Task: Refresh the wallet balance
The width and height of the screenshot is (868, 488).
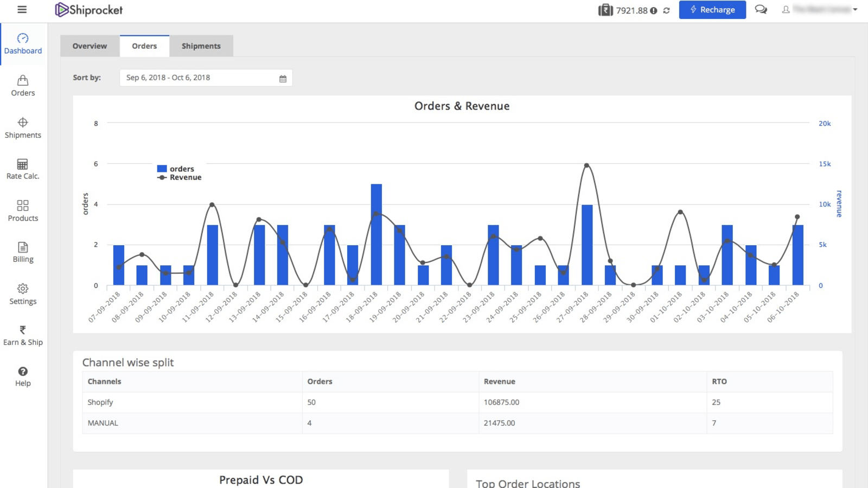Action: click(x=666, y=10)
